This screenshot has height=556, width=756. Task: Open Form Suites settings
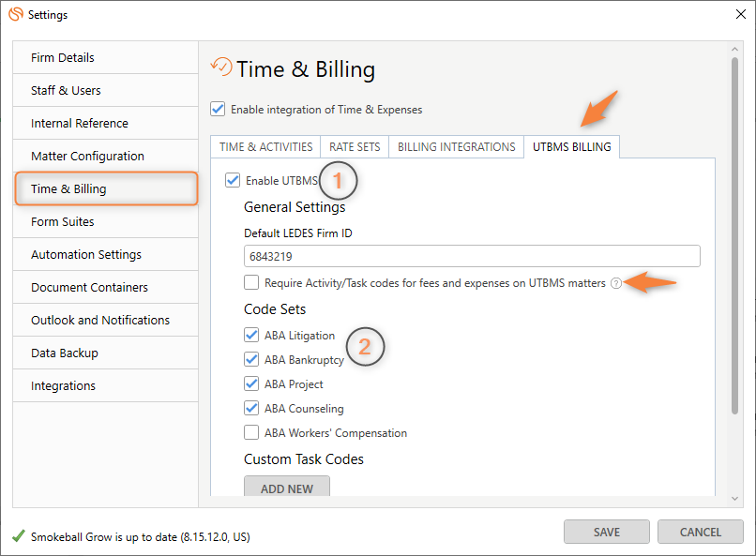coord(106,221)
